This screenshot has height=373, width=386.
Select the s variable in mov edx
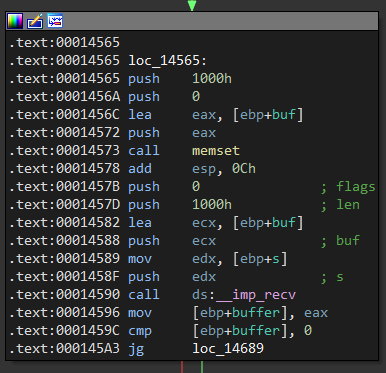(x=276, y=259)
